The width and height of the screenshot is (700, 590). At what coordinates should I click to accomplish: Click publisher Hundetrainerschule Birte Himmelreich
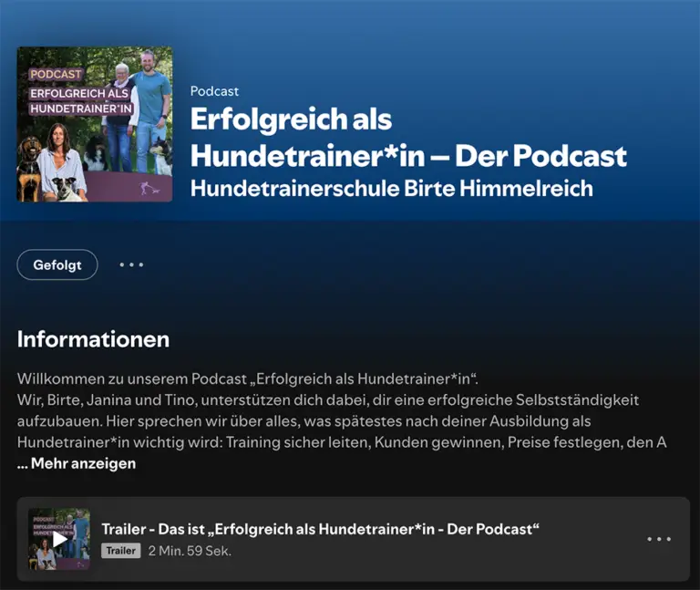click(391, 189)
